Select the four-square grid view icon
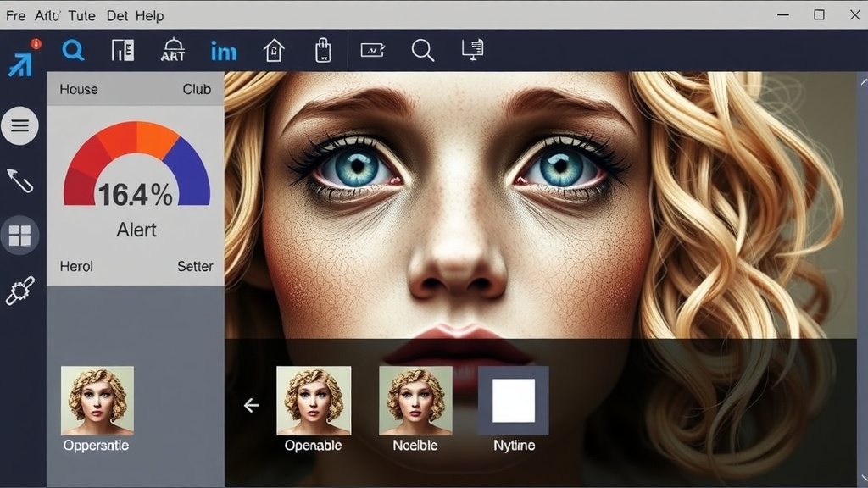Image resolution: width=868 pixels, height=488 pixels. click(x=20, y=236)
